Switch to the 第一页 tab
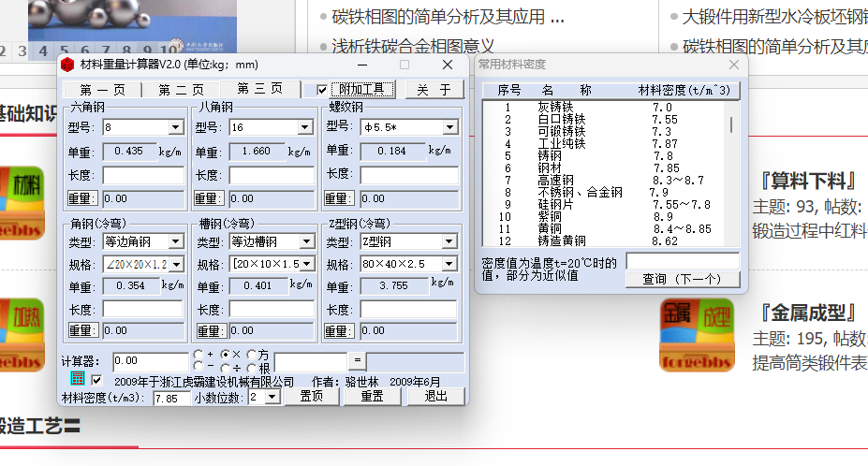868x466 pixels. (x=102, y=90)
